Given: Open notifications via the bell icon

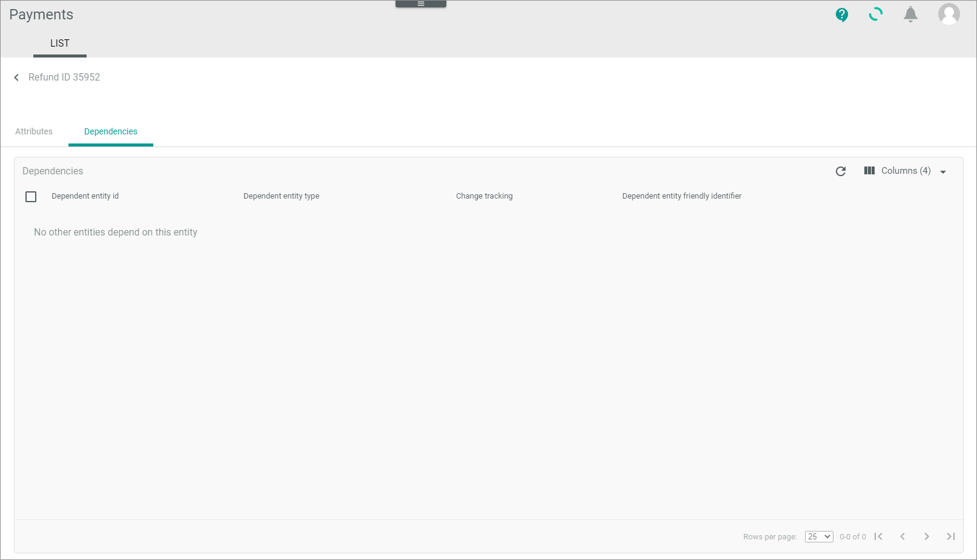Looking at the screenshot, I should (x=910, y=15).
